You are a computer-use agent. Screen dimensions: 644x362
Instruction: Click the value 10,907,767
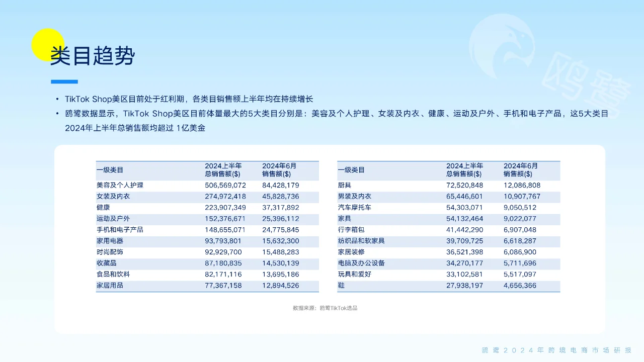coord(522,197)
